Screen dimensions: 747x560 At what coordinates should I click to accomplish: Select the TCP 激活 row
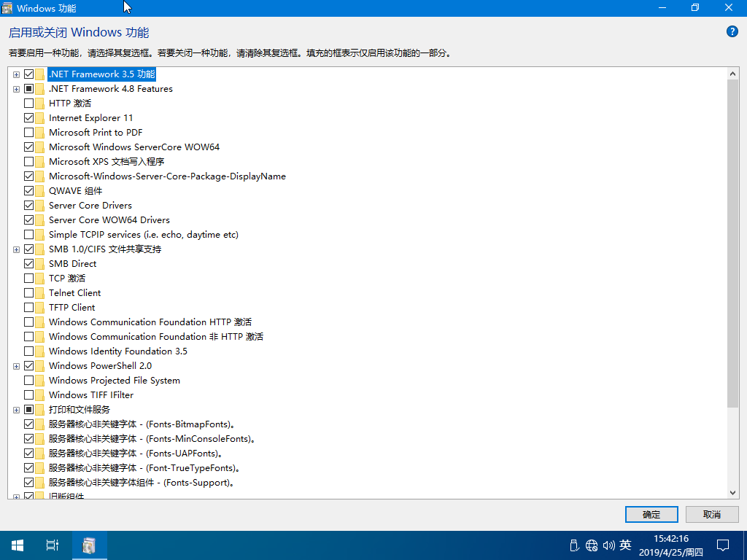(66, 278)
